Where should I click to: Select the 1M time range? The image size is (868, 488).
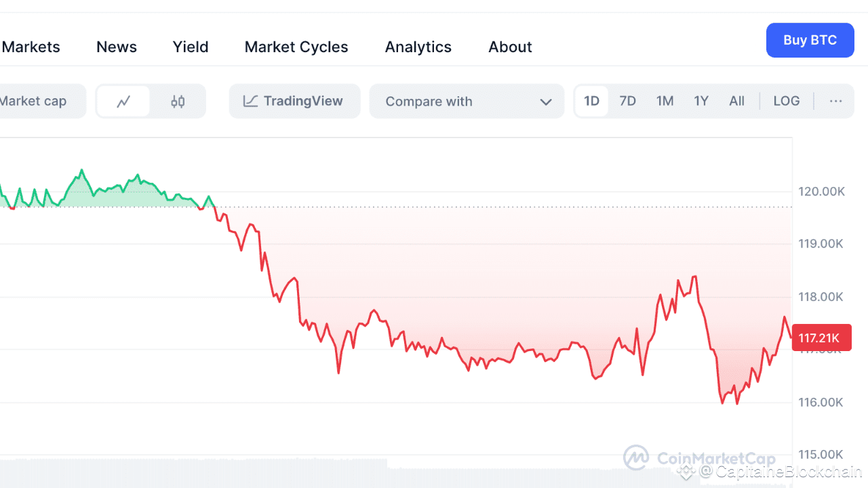[x=665, y=102]
